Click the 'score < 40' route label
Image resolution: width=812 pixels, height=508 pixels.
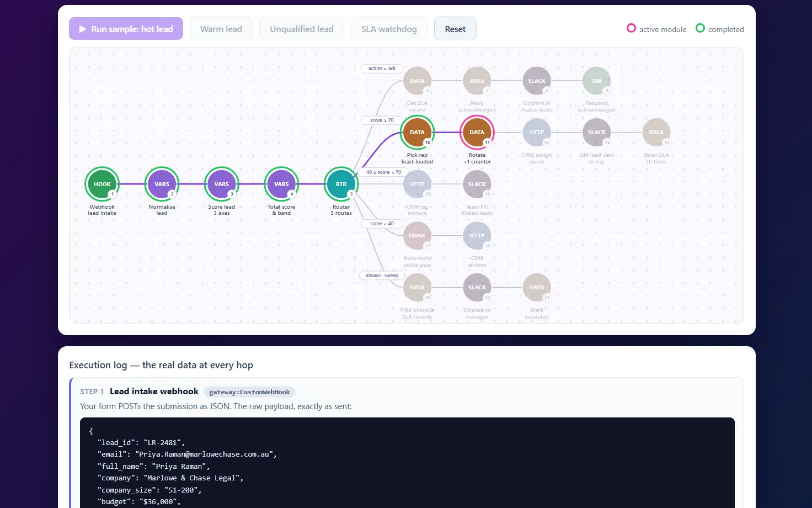(382, 224)
